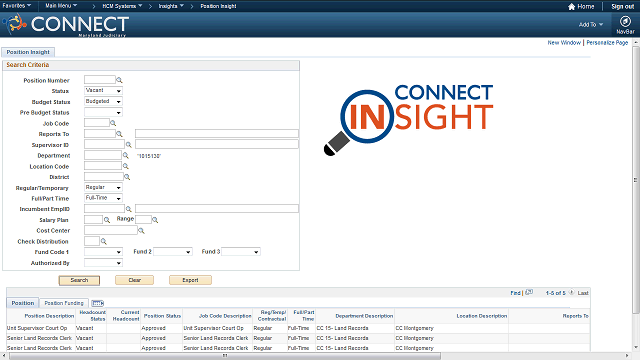This screenshot has height=360, width=640.
Task: Click the vertical page scrollbar
Action: point(636,180)
